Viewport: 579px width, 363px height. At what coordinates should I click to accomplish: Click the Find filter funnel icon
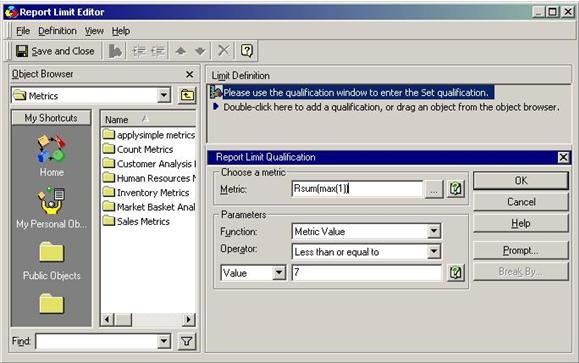[187, 341]
